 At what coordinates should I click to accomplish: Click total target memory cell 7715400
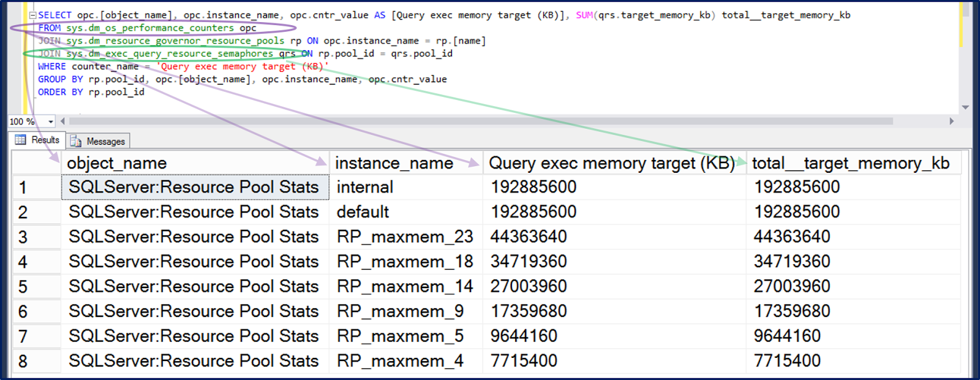[x=853, y=361]
